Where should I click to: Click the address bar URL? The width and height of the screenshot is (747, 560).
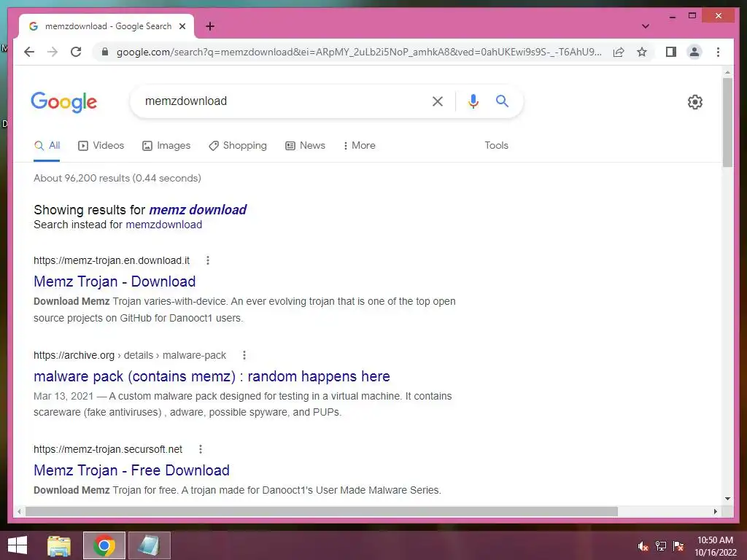coord(359,52)
